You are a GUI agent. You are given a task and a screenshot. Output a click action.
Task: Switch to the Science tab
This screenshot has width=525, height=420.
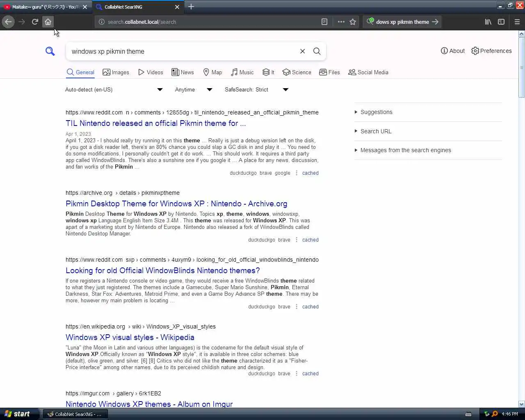tap(297, 72)
